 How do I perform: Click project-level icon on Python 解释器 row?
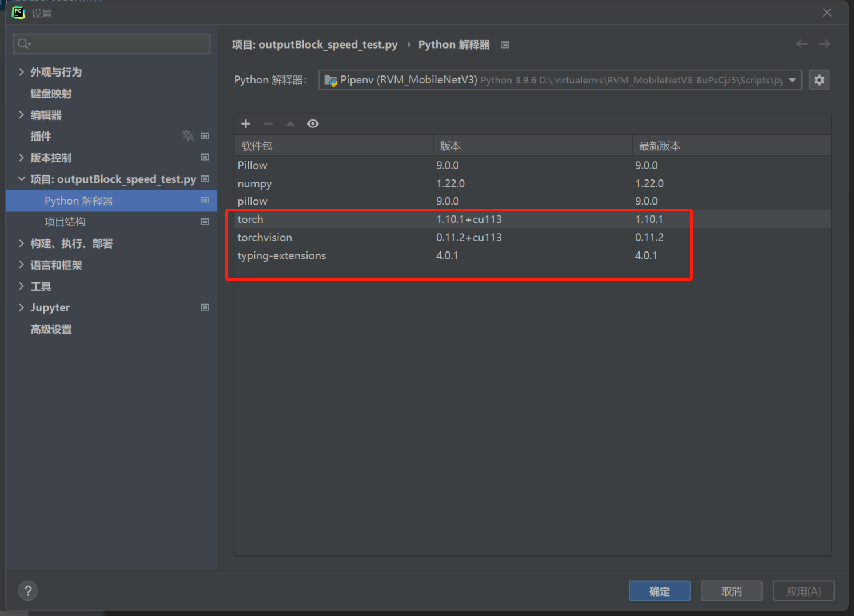205,201
